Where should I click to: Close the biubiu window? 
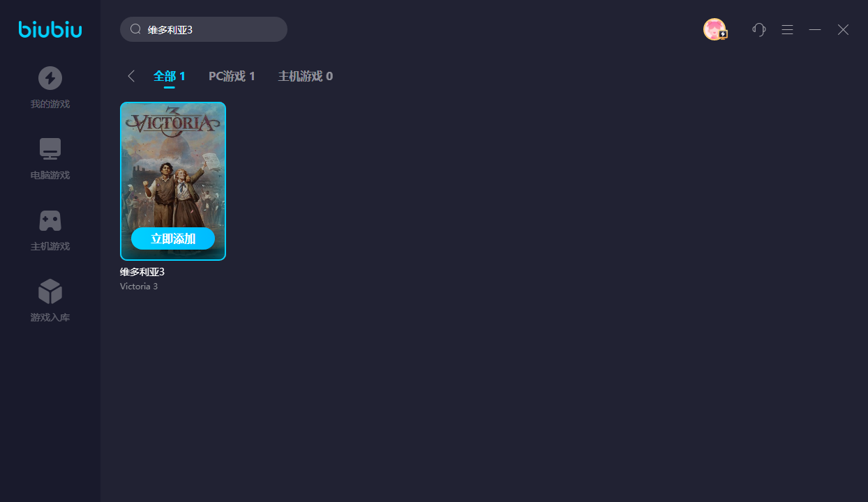(843, 29)
